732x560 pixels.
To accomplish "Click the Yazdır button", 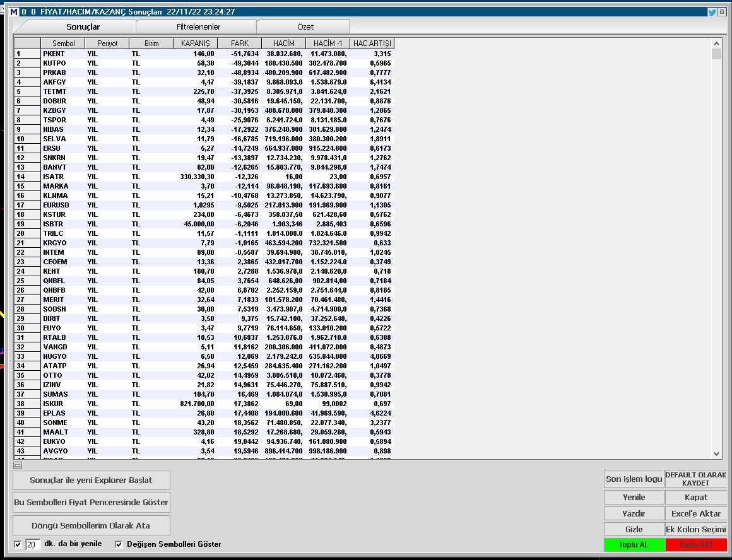I will pos(634,513).
